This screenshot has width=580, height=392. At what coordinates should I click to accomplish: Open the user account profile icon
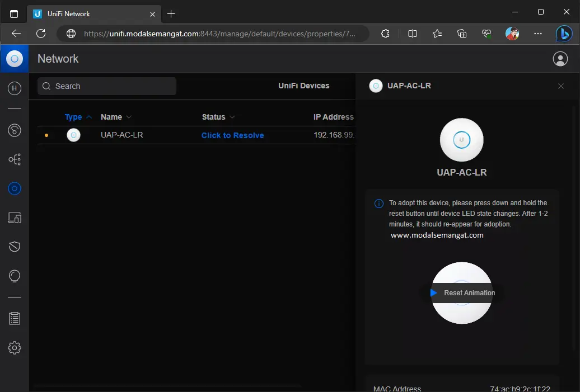pyautogui.click(x=560, y=59)
